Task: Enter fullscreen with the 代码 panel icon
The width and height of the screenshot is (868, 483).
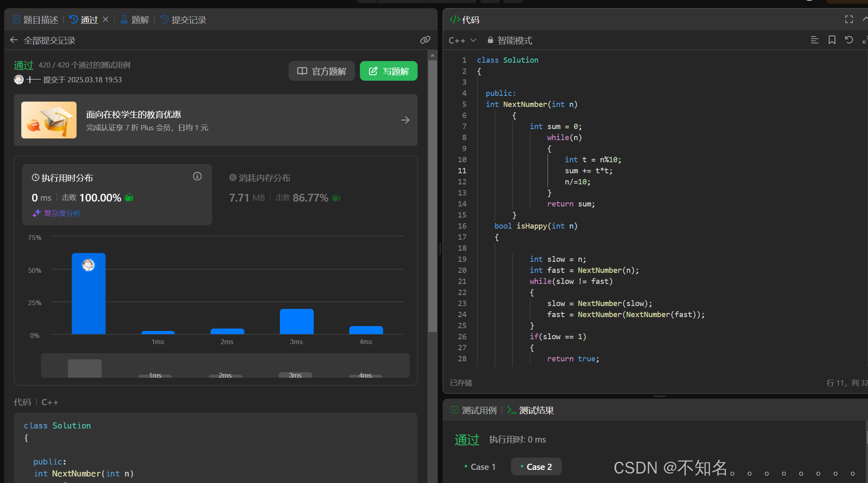Action: tap(849, 19)
